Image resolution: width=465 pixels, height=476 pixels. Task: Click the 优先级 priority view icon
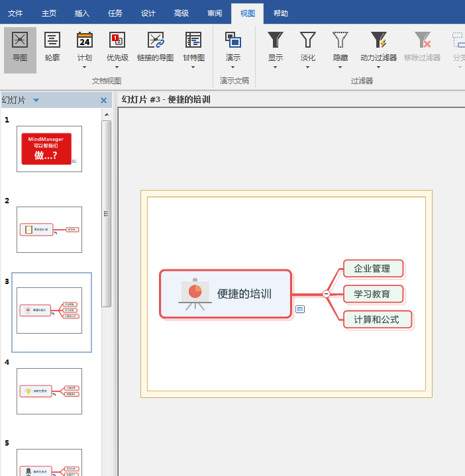(117, 41)
